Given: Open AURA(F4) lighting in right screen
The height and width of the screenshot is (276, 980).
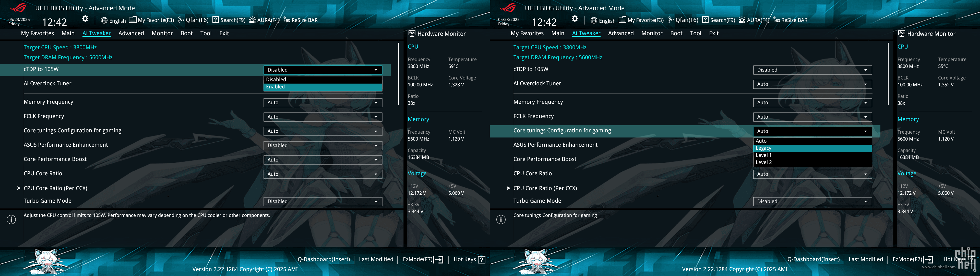Looking at the screenshot, I should (x=754, y=20).
